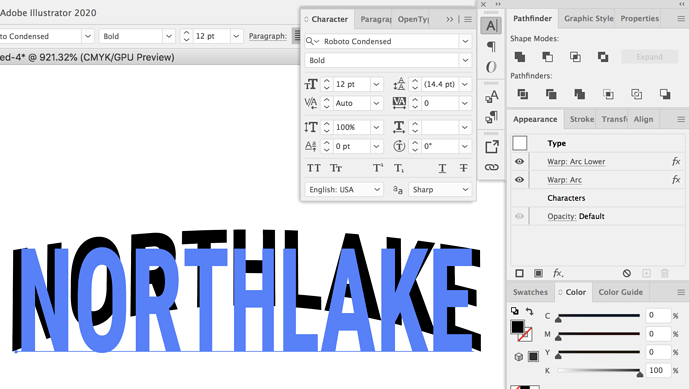Switch to the Stroke tab
The image size is (690, 389).
[581, 119]
